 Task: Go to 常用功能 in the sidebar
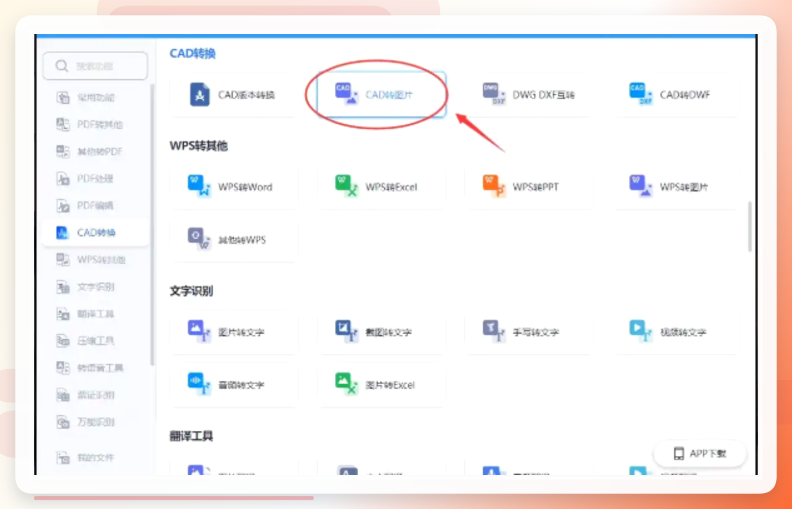click(95, 97)
